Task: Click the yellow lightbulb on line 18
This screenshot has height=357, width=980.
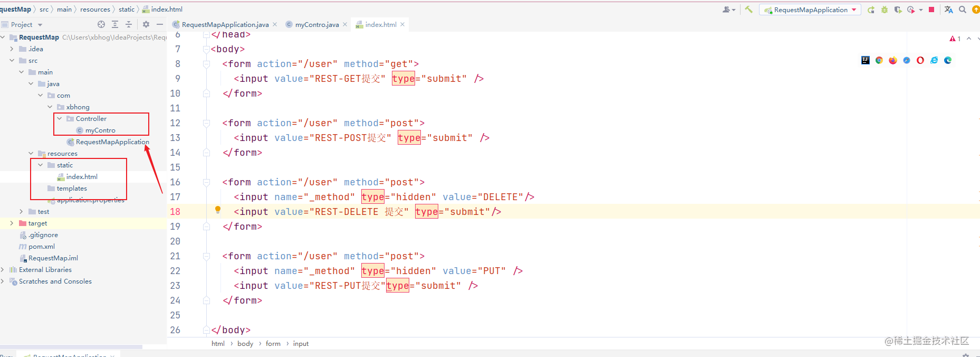Action: [218, 210]
